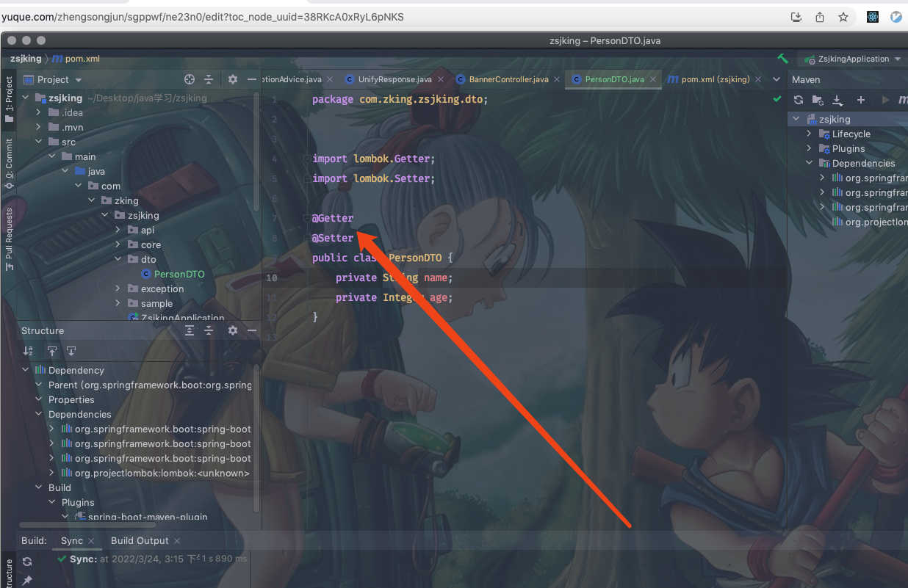
Task: Open Structure panel settings gear
Action: (233, 330)
